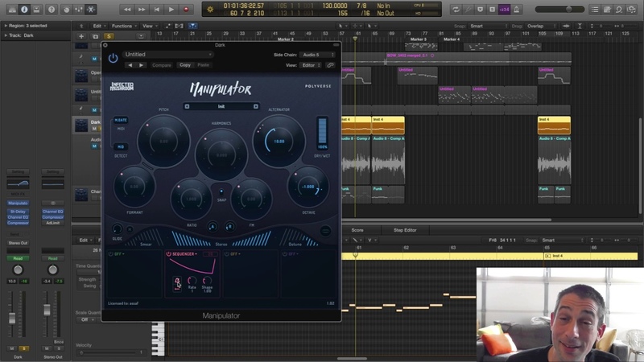Toggle the Flex view icon
644x362 pixels.
179,26
